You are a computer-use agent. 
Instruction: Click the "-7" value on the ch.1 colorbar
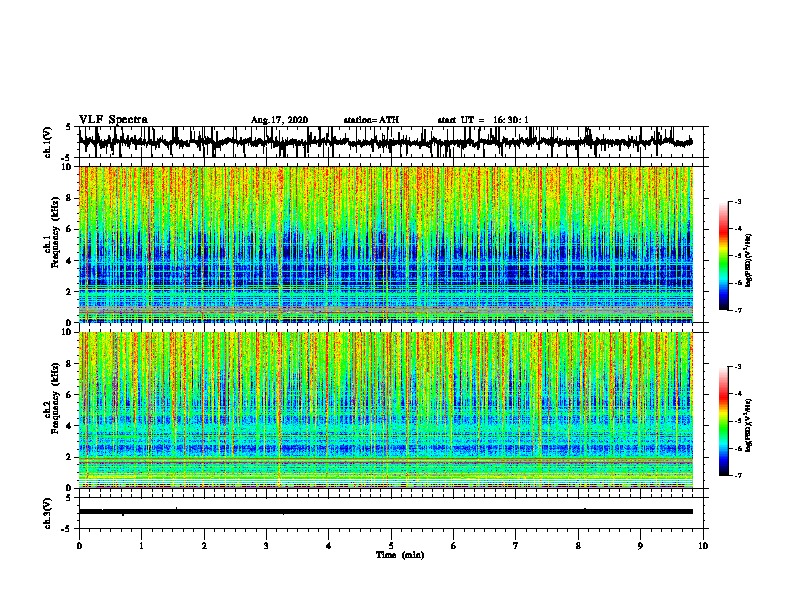tap(737, 310)
